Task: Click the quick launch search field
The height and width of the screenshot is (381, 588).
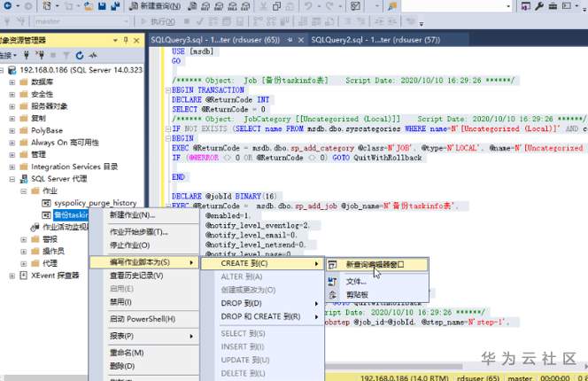Action: click(x=456, y=6)
